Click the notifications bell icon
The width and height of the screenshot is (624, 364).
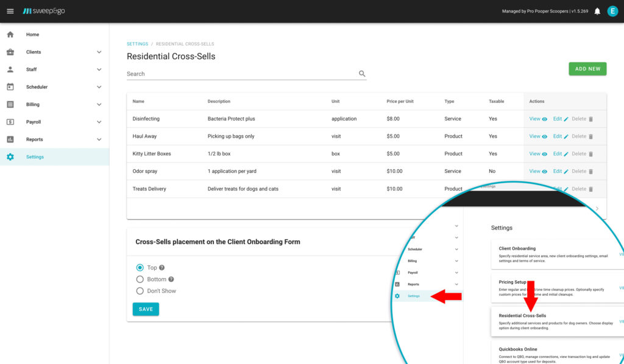(x=597, y=10)
